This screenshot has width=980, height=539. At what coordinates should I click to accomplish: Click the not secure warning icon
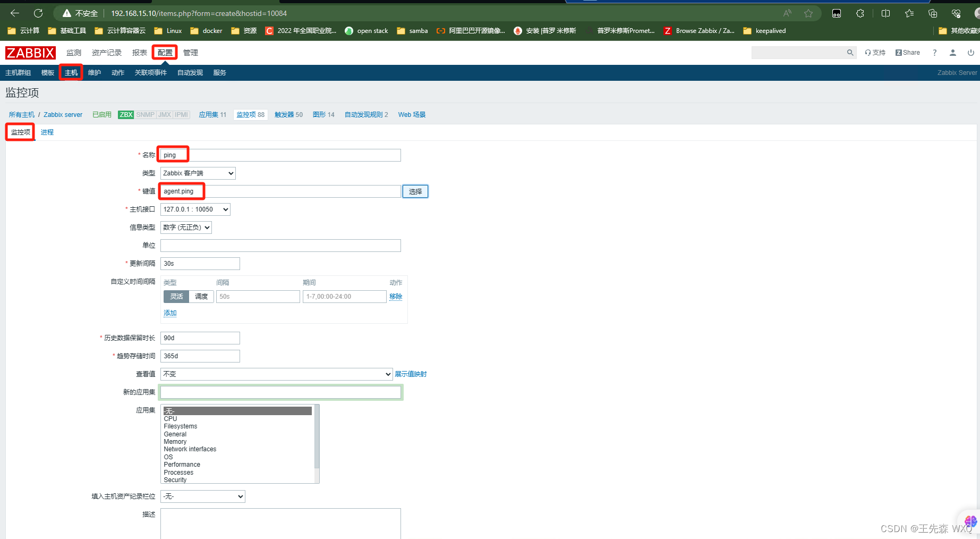click(x=67, y=13)
